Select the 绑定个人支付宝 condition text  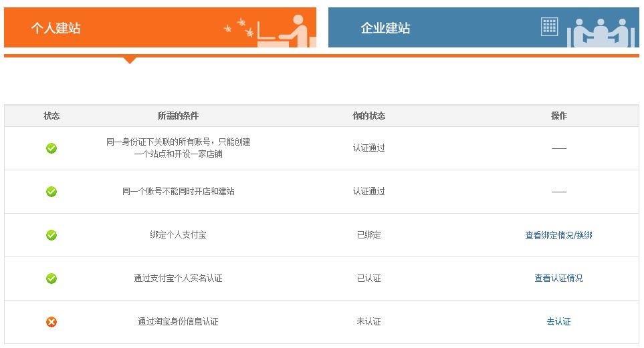pyautogui.click(x=178, y=234)
